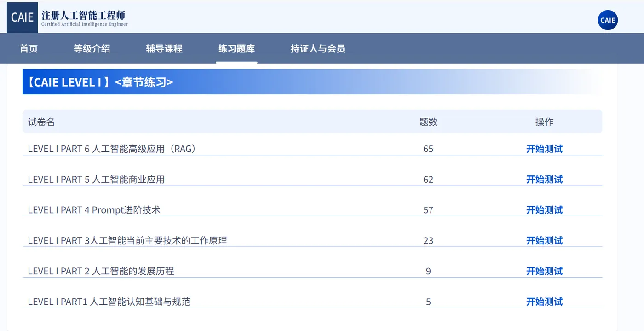Image resolution: width=644 pixels, height=331 pixels.
Task: Select the 首页 navigation item
Action: click(x=29, y=48)
